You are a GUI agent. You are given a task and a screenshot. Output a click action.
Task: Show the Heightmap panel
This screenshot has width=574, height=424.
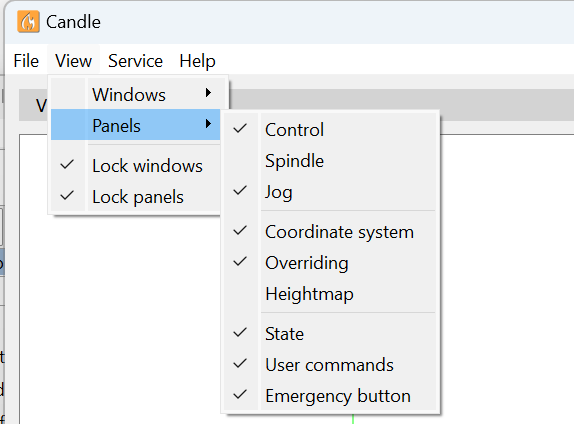330,294
